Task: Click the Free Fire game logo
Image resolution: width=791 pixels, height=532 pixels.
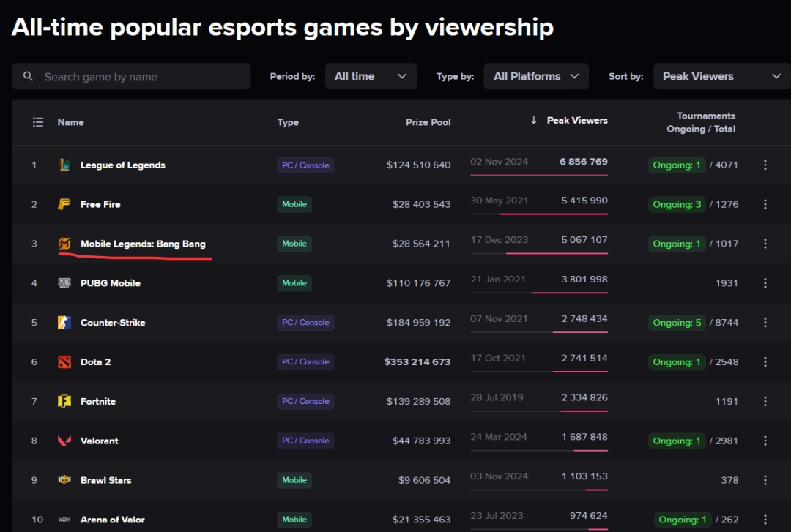Action: point(64,205)
